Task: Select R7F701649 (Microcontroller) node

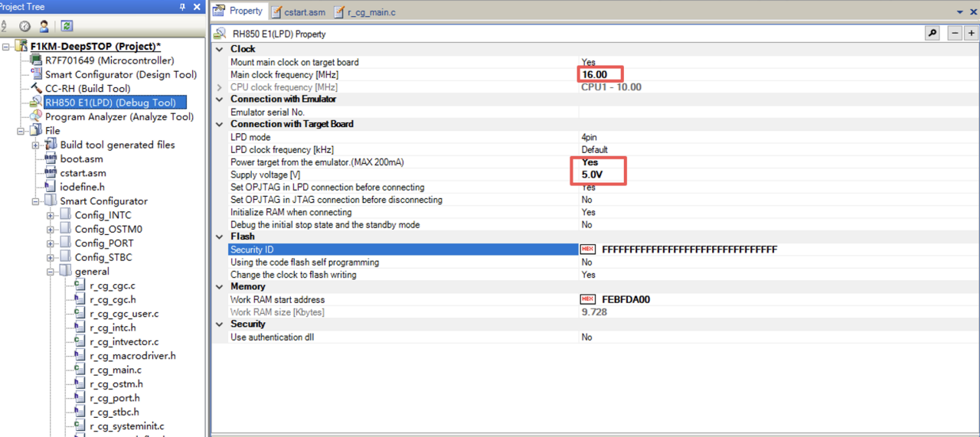Action: (109, 60)
